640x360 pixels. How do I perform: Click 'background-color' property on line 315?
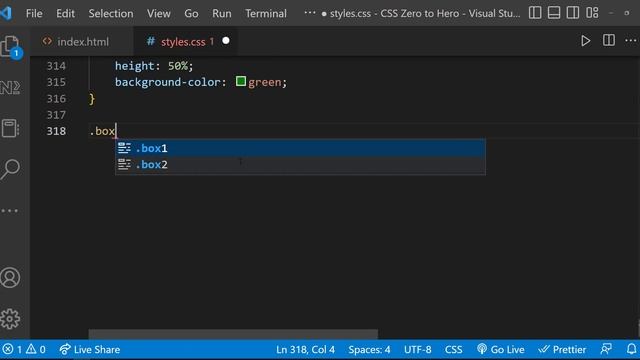point(167,82)
